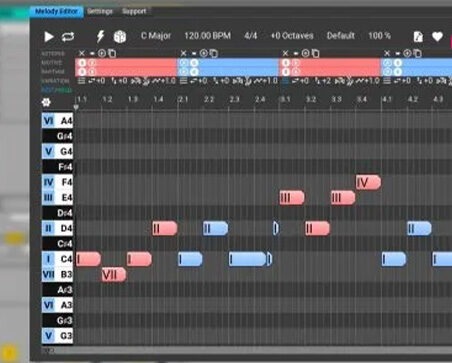Start playback with the Play button

tap(49, 37)
